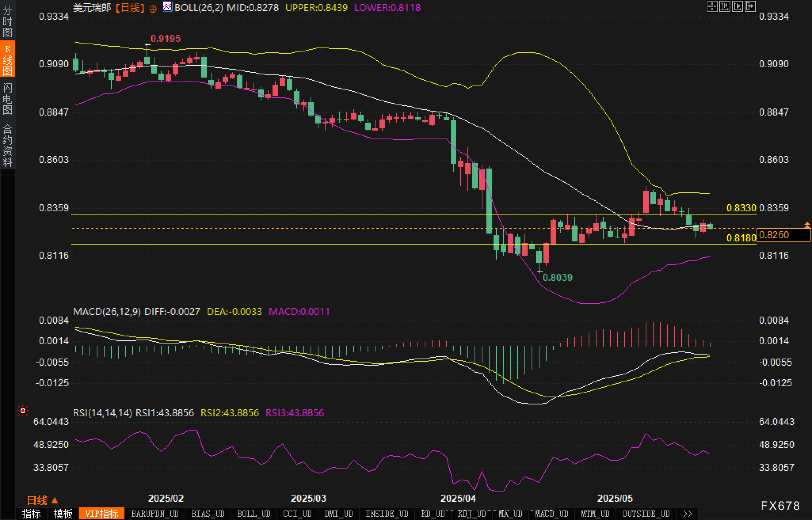Click the orange arrow marker above price tag

pos(807,225)
